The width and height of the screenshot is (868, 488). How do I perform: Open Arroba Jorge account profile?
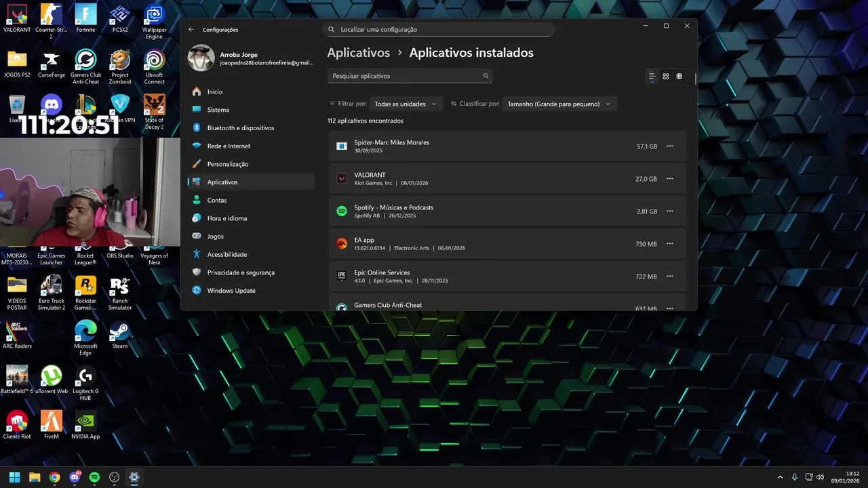tap(250, 58)
